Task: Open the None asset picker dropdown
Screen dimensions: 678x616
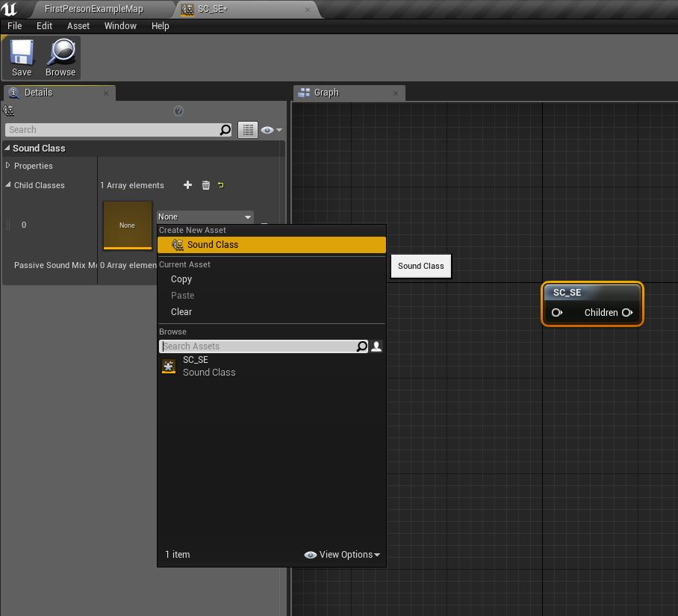Action: (x=247, y=217)
